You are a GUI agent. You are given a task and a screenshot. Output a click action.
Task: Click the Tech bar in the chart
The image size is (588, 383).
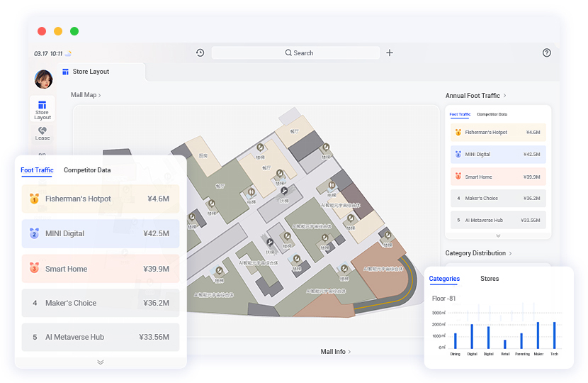click(554, 335)
